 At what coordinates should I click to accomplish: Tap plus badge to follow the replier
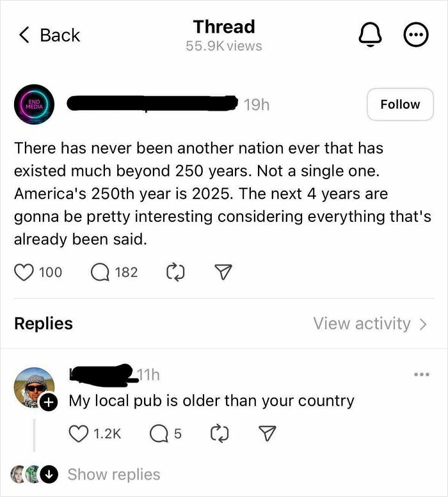[x=49, y=402]
